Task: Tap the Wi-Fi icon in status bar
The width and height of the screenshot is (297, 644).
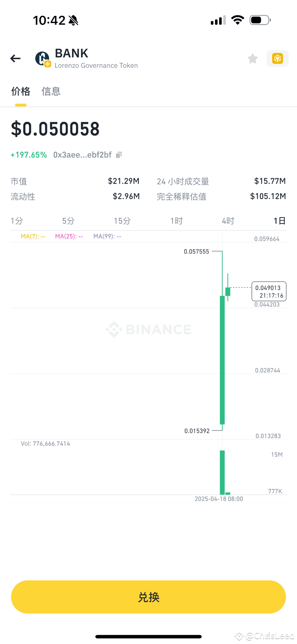Action: [x=238, y=20]
